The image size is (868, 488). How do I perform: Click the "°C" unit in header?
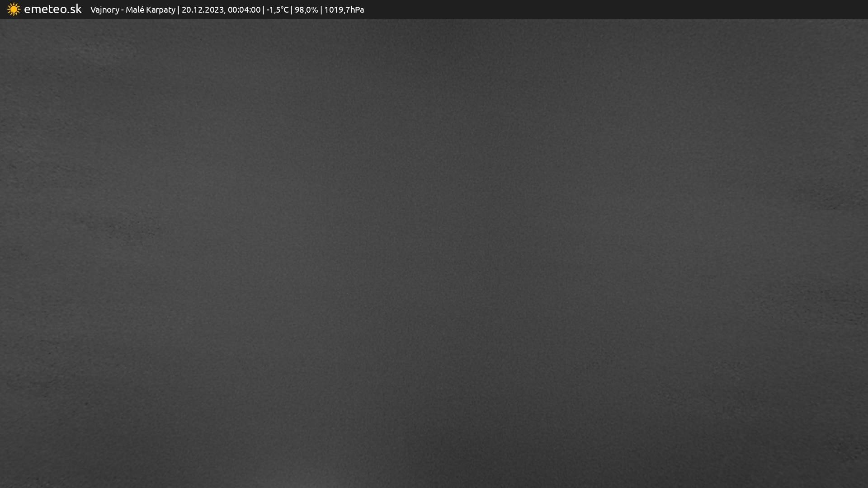[284, 10]
